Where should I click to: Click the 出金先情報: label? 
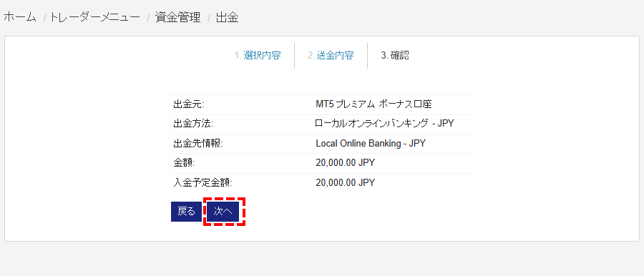pyautogui.click(x=198, y=143)
